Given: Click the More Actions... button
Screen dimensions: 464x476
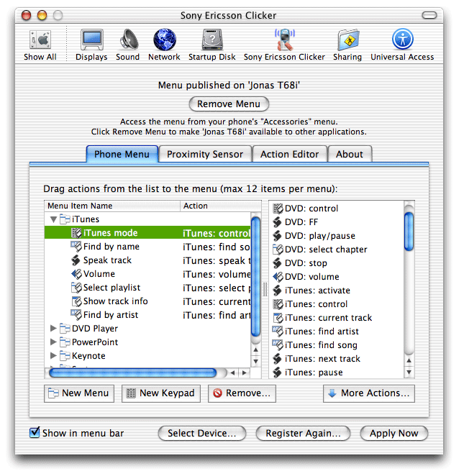Looking at the screenshot, I should pyautogui.click(x=369, y=393).
